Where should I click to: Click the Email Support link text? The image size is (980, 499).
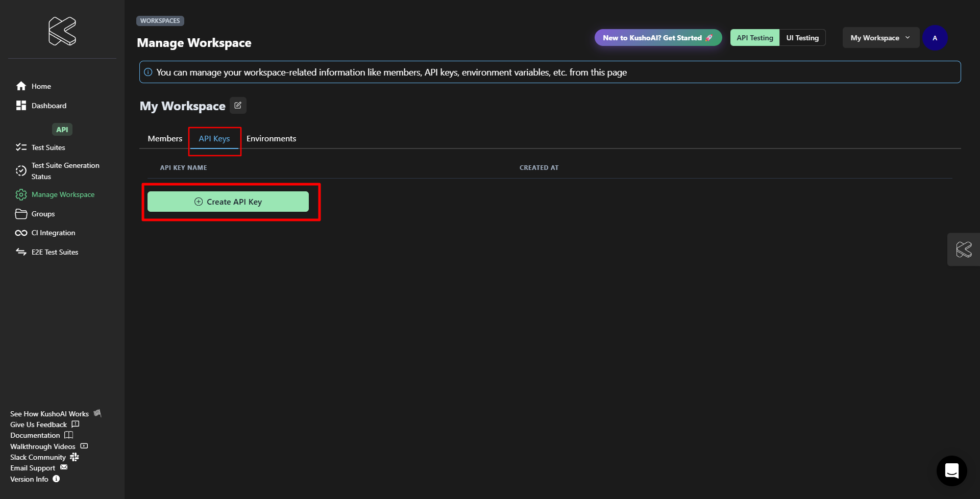(33, 468)
